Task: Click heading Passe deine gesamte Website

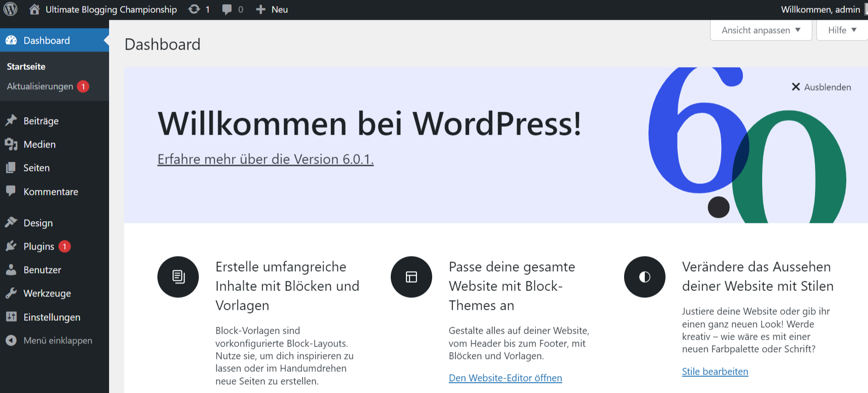Action: tap(512, 286)
